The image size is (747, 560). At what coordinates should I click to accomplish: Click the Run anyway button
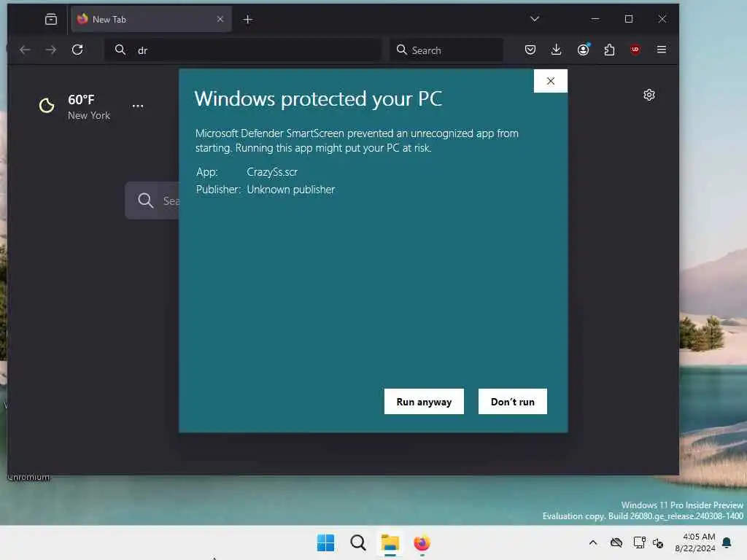click(424, 402)
